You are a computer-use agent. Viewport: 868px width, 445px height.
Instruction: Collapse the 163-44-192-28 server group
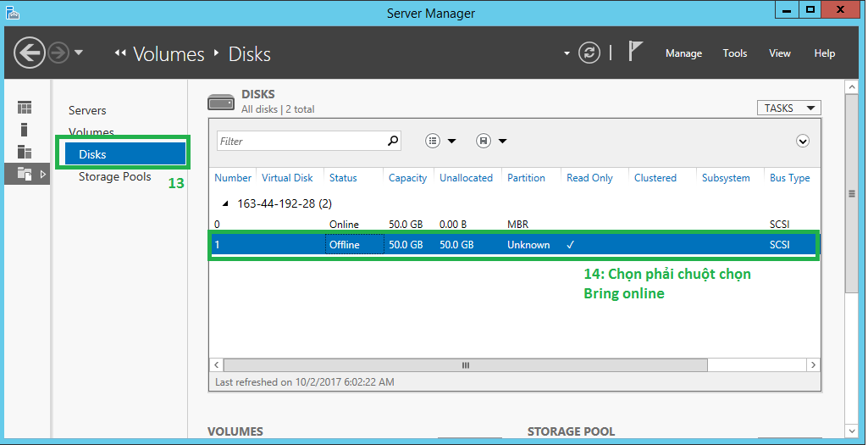[x=224, y=203]
